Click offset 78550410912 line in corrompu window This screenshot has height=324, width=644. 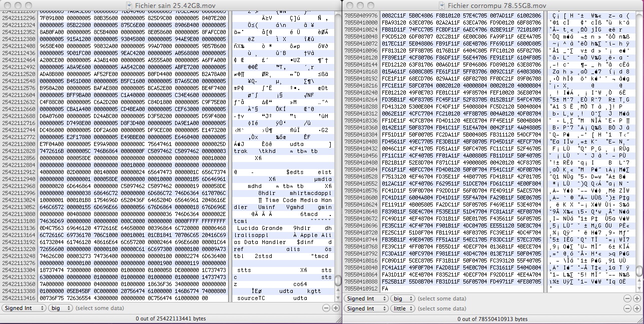pos(361,288)
